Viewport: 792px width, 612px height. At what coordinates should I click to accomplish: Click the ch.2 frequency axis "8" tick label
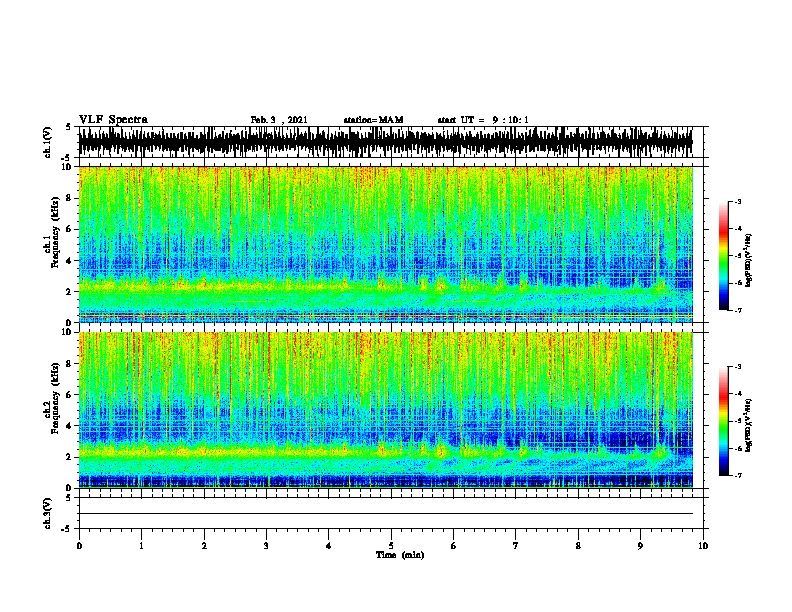69,363
